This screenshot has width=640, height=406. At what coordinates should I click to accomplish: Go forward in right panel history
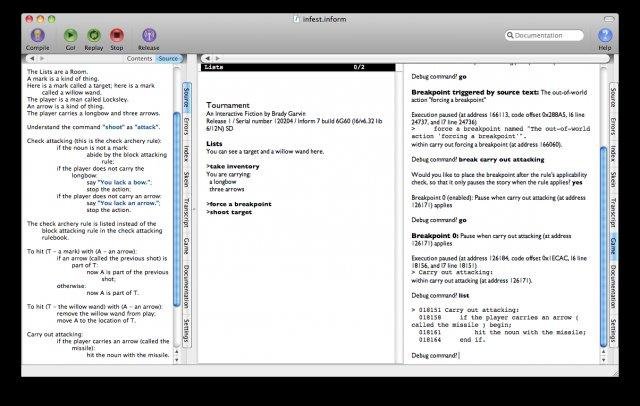217,59
